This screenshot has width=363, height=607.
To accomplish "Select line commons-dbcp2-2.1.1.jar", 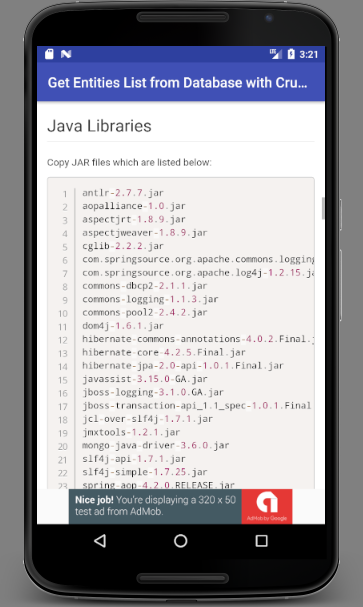I will pyautogui.click(x=145, y=286).
